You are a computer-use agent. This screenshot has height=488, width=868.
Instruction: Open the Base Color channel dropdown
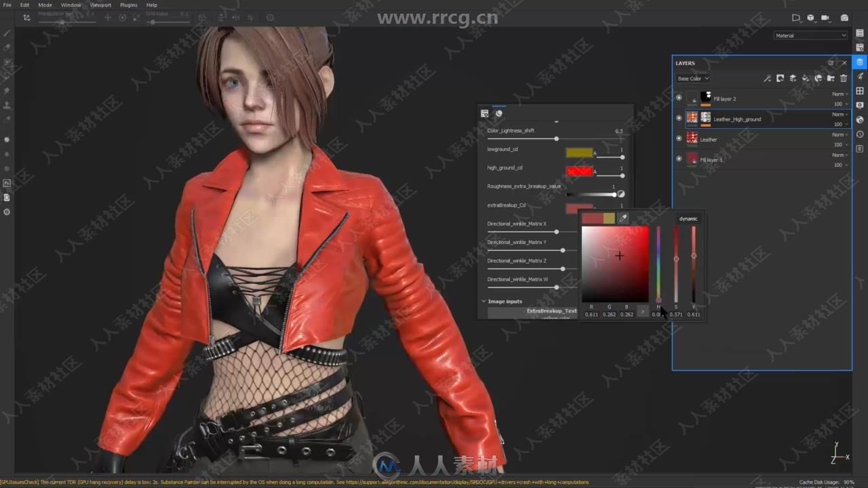pos(692,79)
